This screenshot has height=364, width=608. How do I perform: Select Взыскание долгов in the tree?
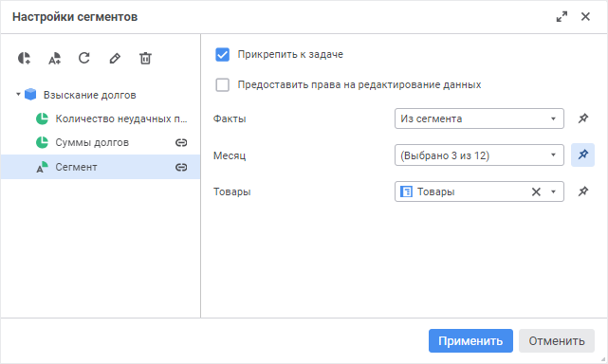[89, 95]
